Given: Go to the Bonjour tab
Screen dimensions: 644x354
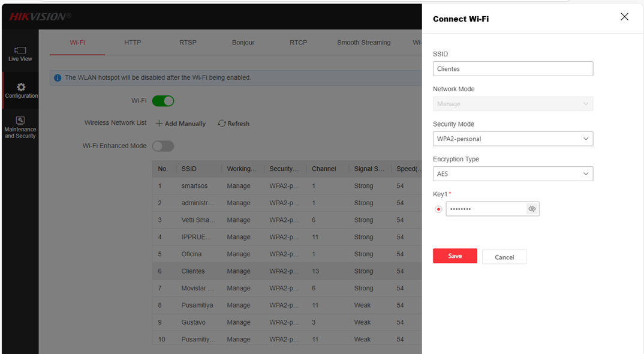Looking at the screenshot, I should [x=243, y=43].
